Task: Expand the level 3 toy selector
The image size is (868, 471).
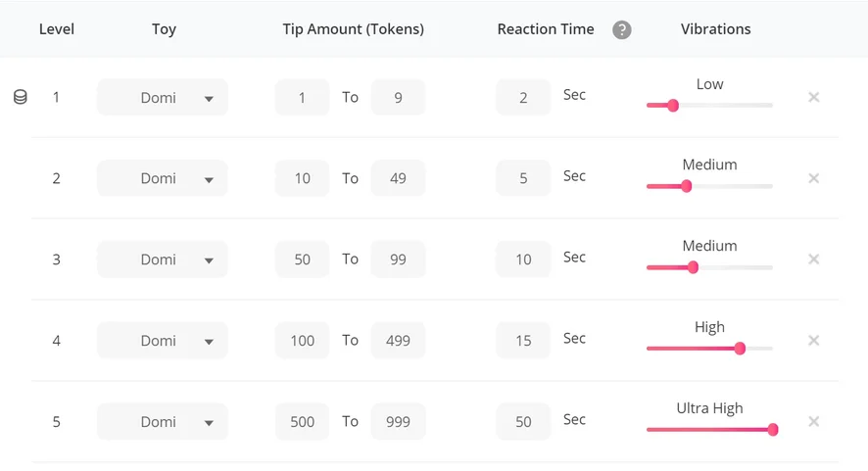Action: pos(163,259)
